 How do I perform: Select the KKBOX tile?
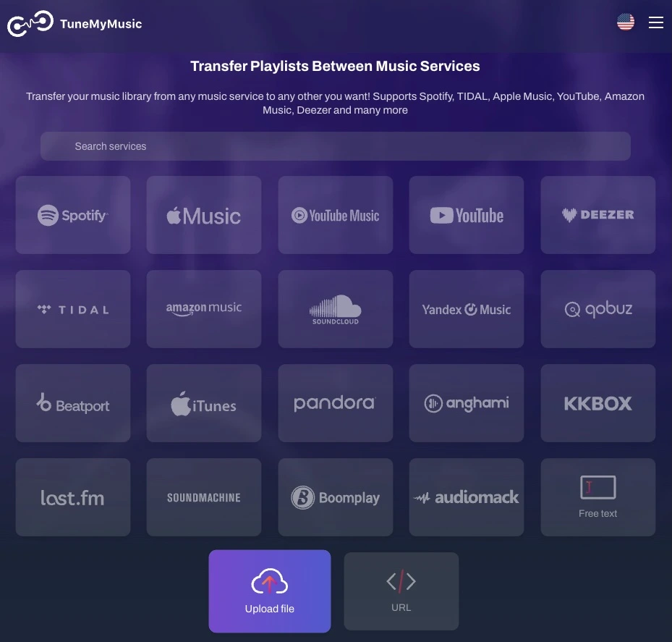pyautogui.click(x=598, y=403)
